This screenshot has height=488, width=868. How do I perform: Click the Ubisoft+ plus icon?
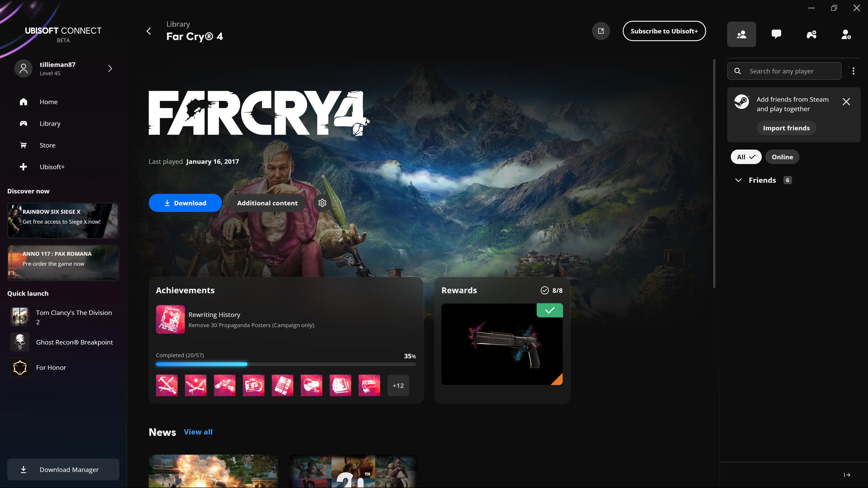tap(23, 167)
